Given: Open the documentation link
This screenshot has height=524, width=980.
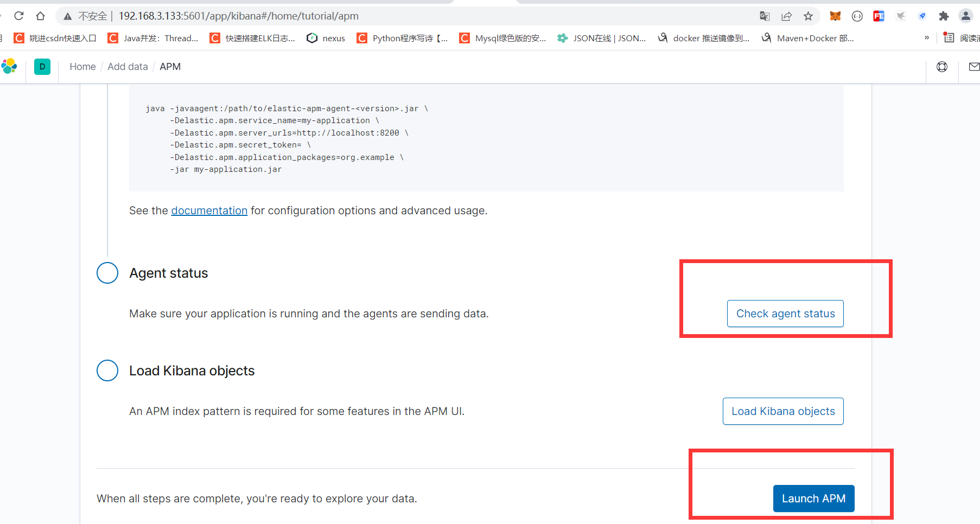Looking at the screenshot, I should click(x=209, y=210).
